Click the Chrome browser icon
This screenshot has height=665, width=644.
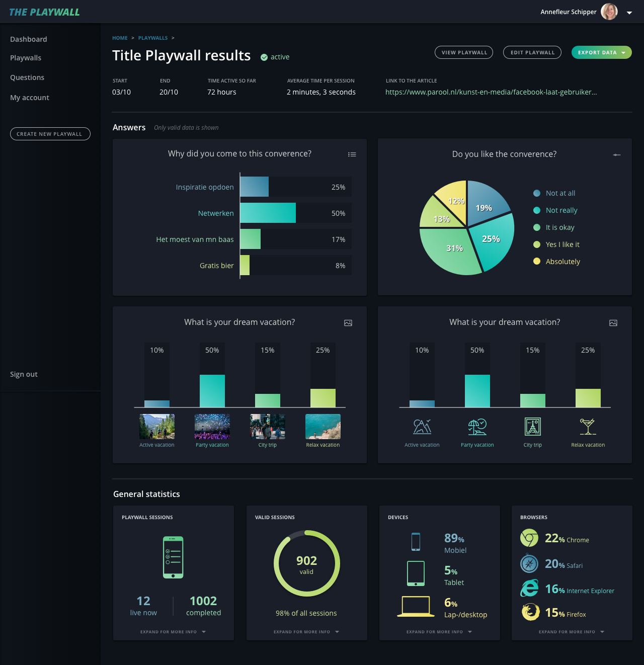coord(529,538)
